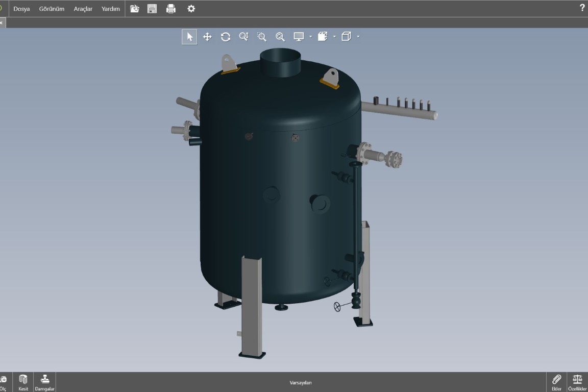
Task: Click the display monitor icon
Action: click(x=299, y=37)
